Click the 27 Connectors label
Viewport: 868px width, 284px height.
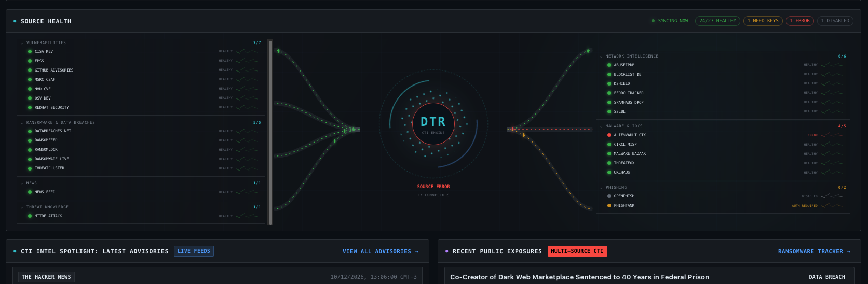coord(433,195)
